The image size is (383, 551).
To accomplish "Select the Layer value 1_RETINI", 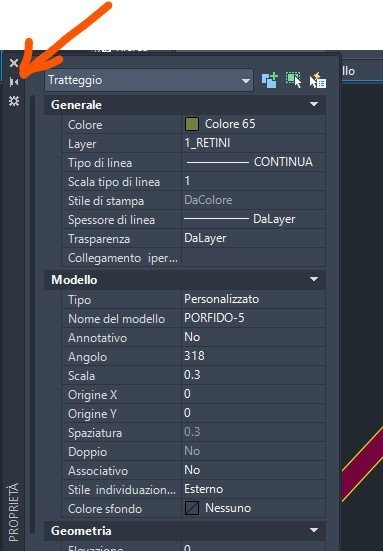I will tap(253, 143).
